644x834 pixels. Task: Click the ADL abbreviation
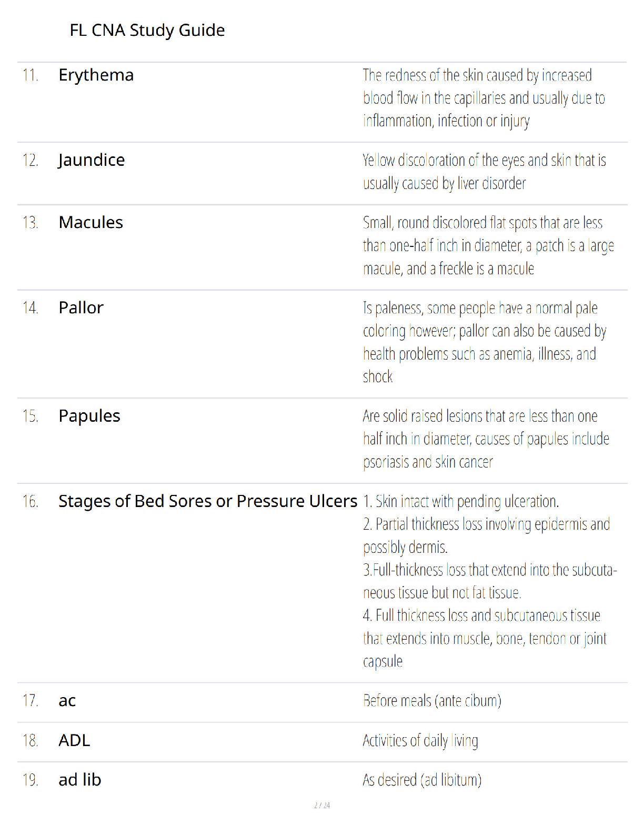[x=74, y=740]
